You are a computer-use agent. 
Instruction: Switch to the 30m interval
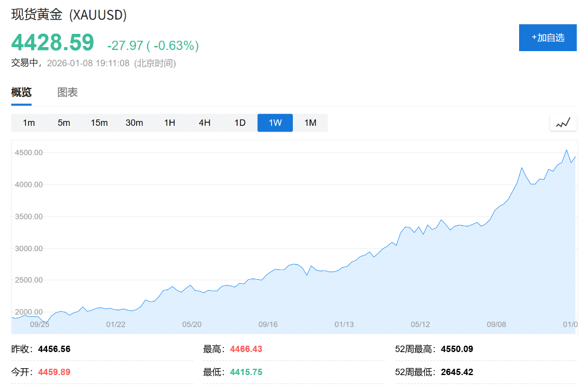(x=134, y=122)
